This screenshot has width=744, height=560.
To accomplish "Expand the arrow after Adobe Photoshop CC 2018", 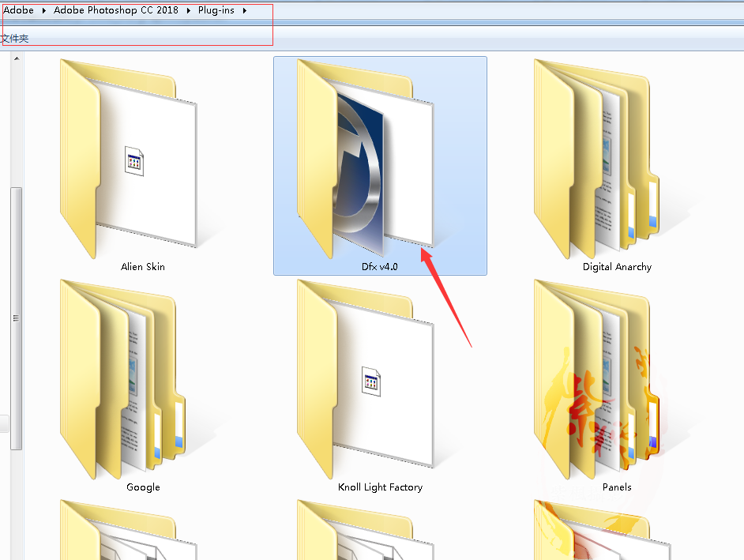I will pyautogui.click(x=189, y=10).
